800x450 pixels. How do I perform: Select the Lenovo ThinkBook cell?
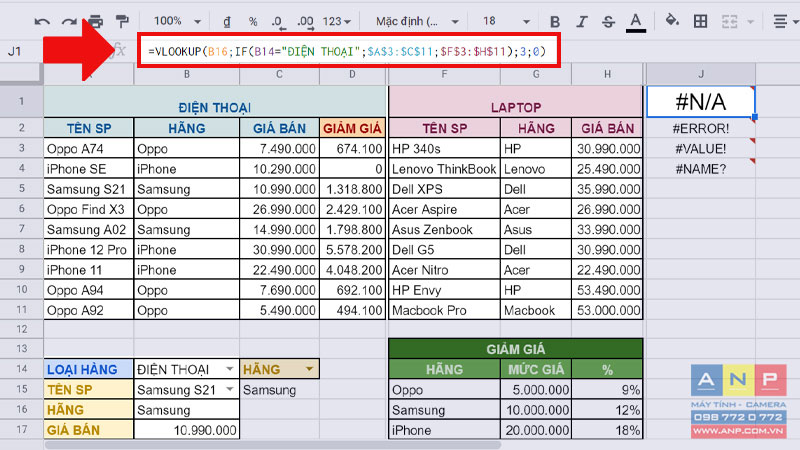(x=444, y=169)
